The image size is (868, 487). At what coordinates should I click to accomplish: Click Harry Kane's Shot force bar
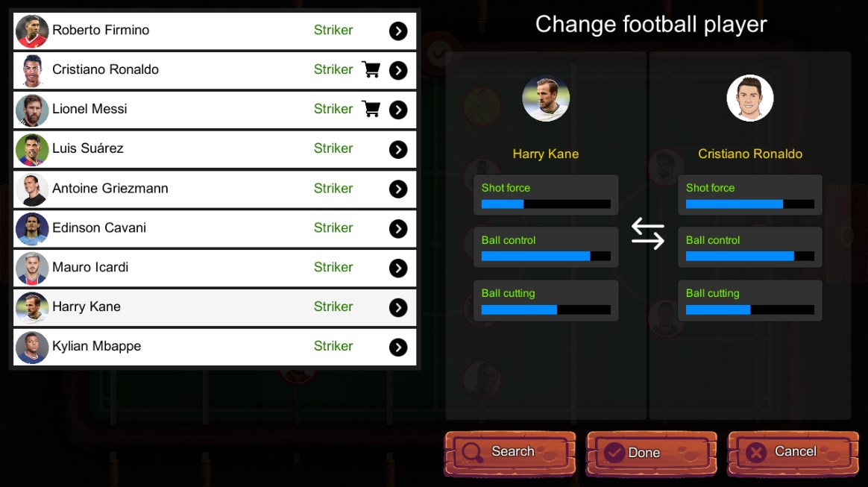546,204
